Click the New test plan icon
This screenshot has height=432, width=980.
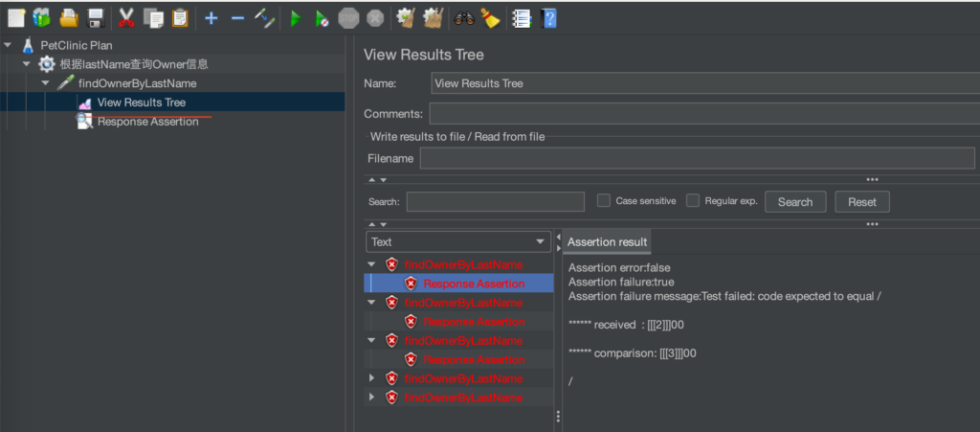click(16, 18)
